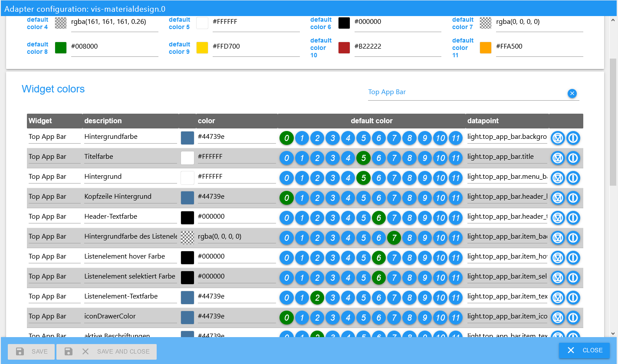The image size is (618, 364).
Task: Select default color 9 in the Listenelement selektiert Farbe row
Action: (425, 278)
